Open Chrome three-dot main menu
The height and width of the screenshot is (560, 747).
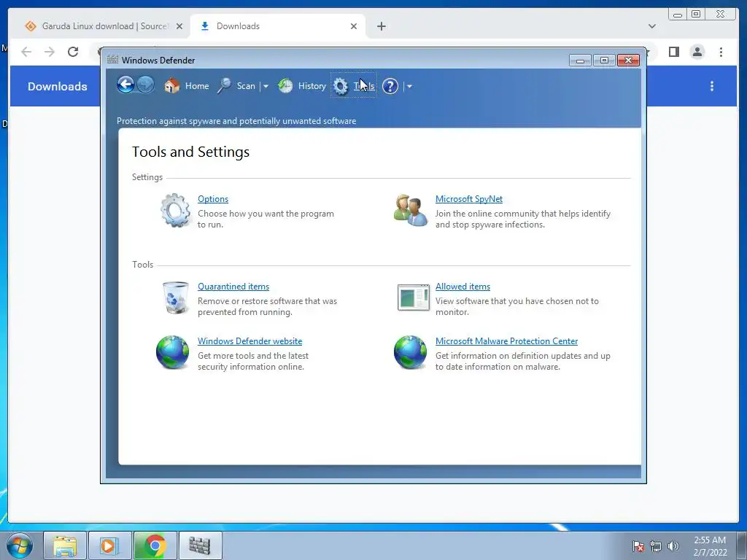point(721,52)
